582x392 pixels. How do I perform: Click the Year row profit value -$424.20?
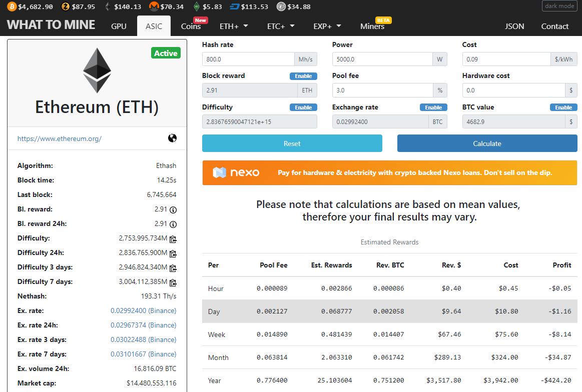click(x=555, y=380)
